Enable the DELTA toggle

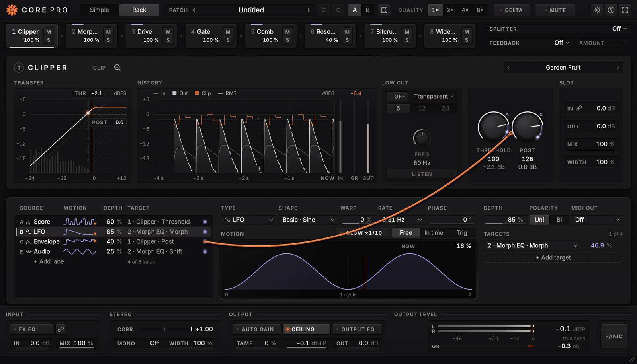[x=512, y=10]
